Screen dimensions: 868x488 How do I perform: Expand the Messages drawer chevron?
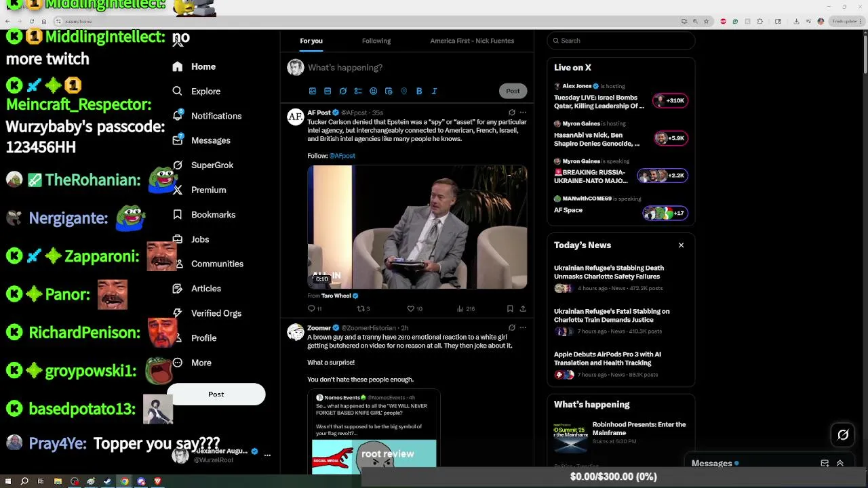840,464
